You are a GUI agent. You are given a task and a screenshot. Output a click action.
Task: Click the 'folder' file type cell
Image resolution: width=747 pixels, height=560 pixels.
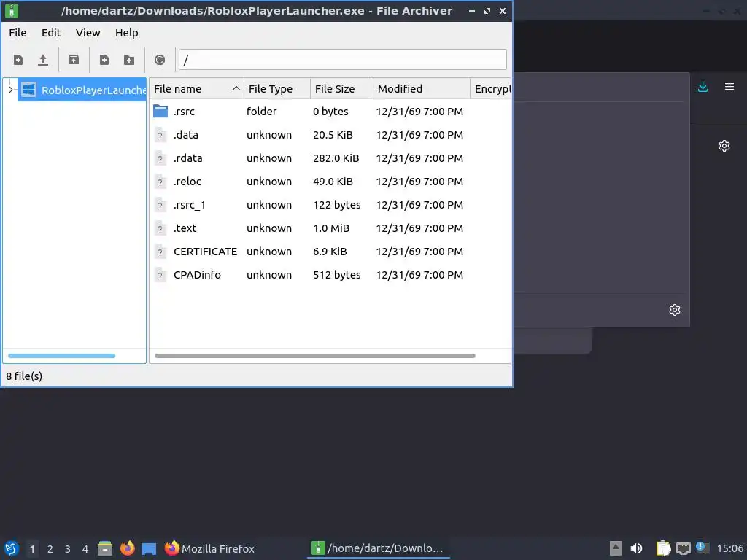pyautogui.click(x=262, y=112)
